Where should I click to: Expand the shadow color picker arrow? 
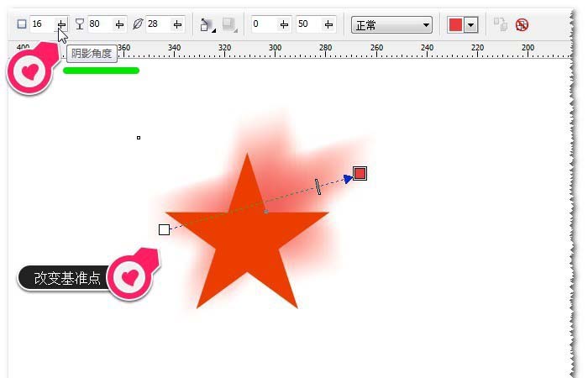(471, 25)
